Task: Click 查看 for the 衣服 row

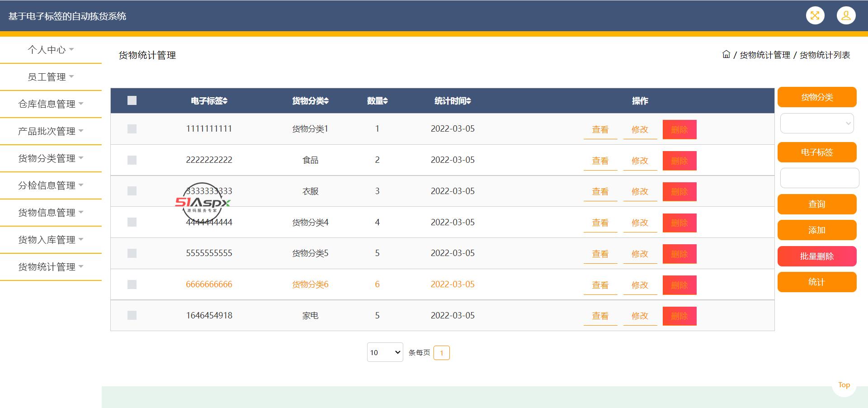Action: 600,192
